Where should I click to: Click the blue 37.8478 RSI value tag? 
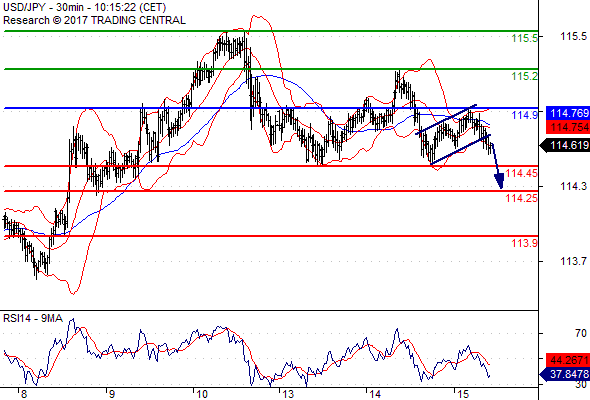pos(565,374)
